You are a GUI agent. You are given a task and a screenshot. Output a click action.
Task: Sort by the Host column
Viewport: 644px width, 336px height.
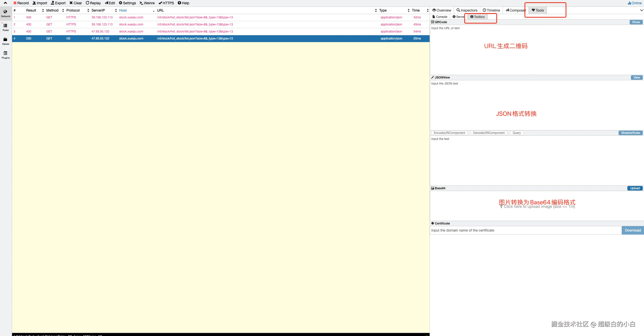(x=123, y=10)
